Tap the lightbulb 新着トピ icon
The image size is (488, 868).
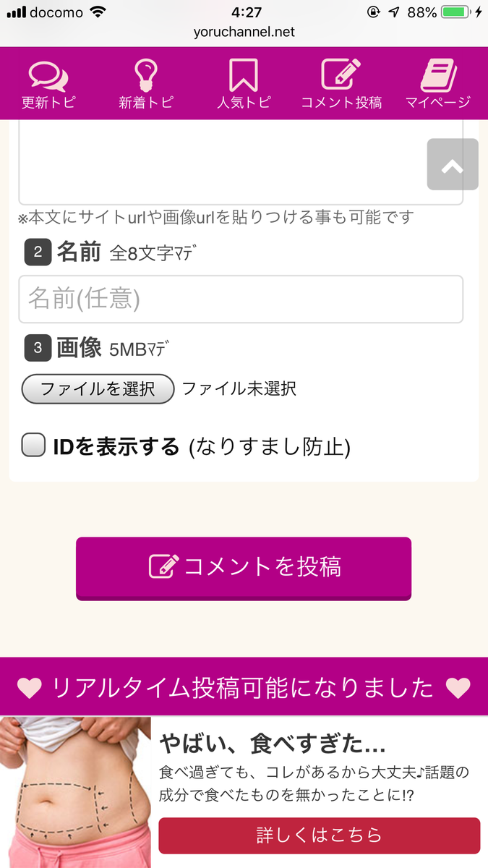click(x=146, y=76)
